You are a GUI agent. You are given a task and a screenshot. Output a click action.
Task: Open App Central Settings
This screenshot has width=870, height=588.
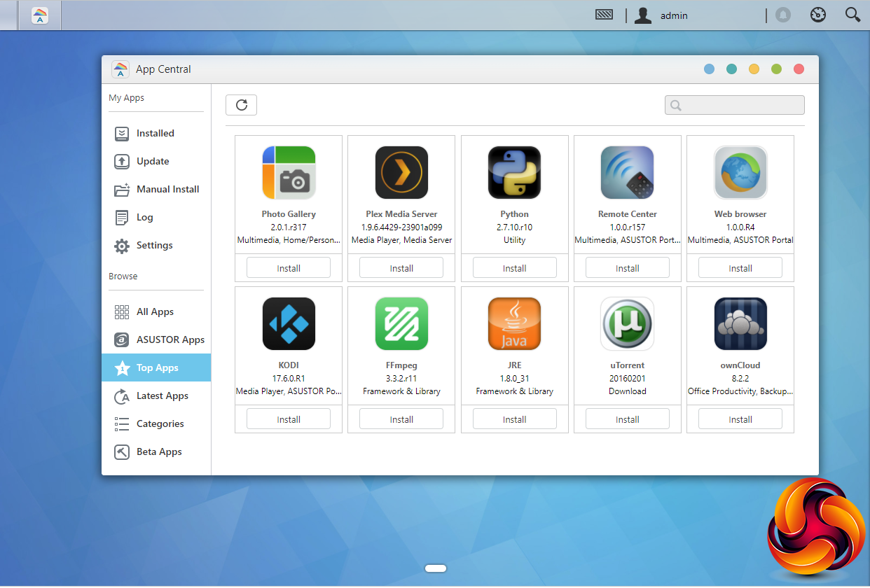(153, 245)
